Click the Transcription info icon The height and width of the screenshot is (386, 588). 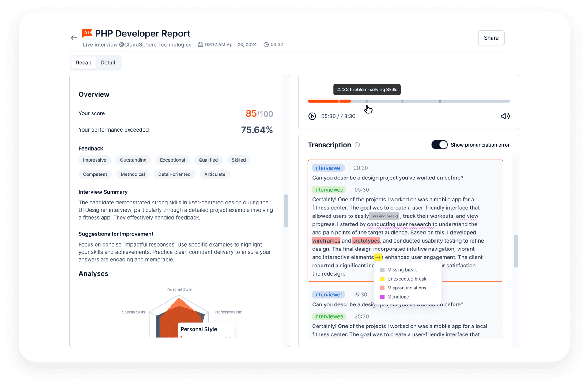(x=357, y=145)
